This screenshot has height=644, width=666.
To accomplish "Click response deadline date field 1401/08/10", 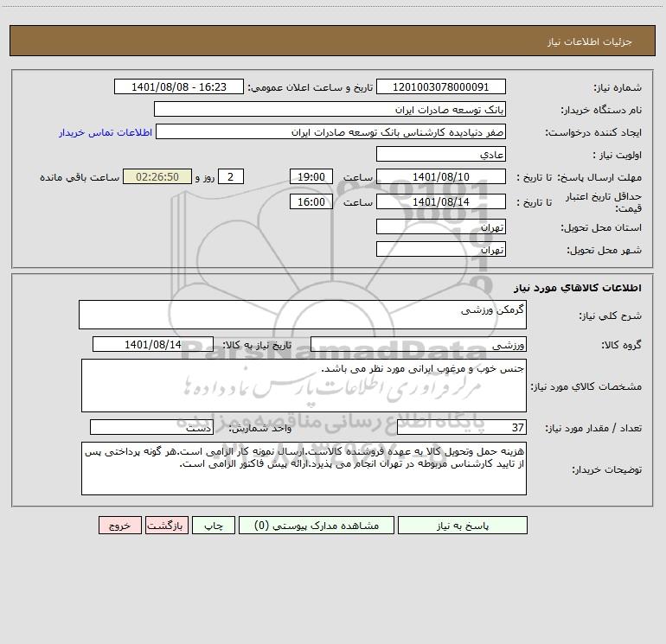I will pyautogui.click(x=441, y=176).
